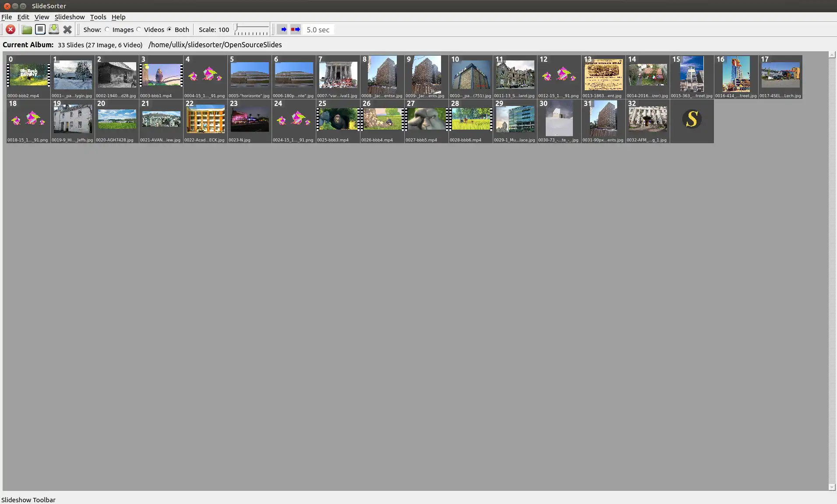The height and width of the screenshot is (504, 837).
Task: Click the 'Slideshow Toolbar' status bar text
Action: [28, 500]
